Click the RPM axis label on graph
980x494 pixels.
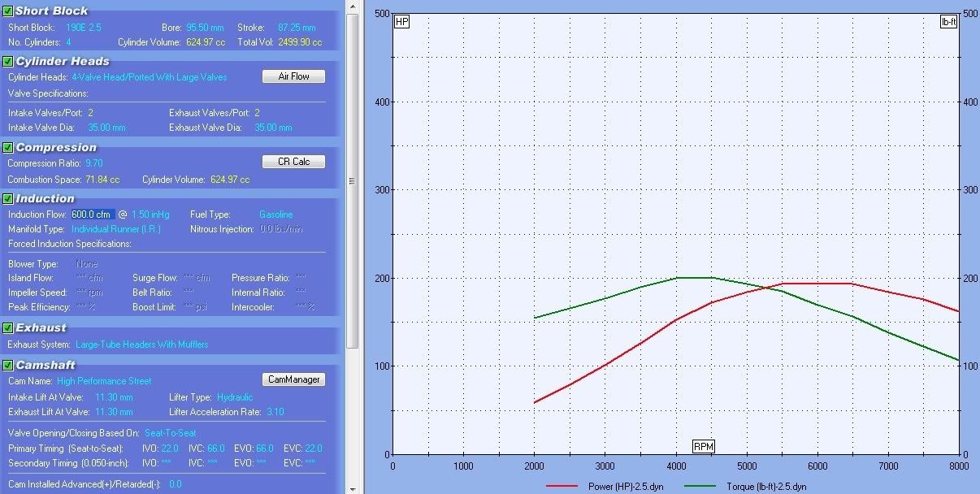(703, 446)
